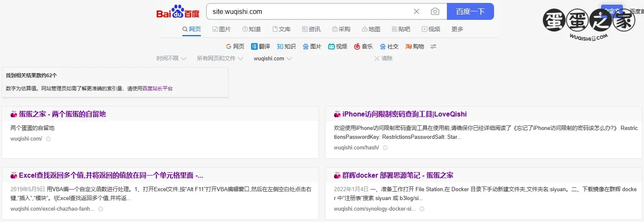Expand the 时间不限 time filter

pos(171,59)
